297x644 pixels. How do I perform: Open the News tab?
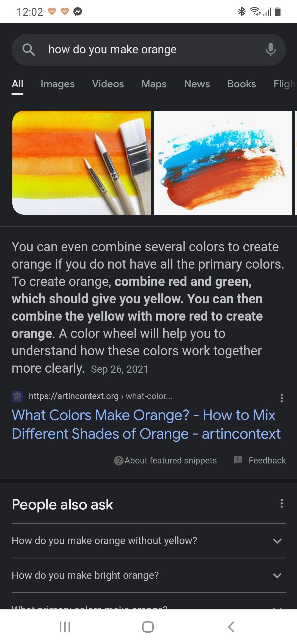click(x=197, y=84)
